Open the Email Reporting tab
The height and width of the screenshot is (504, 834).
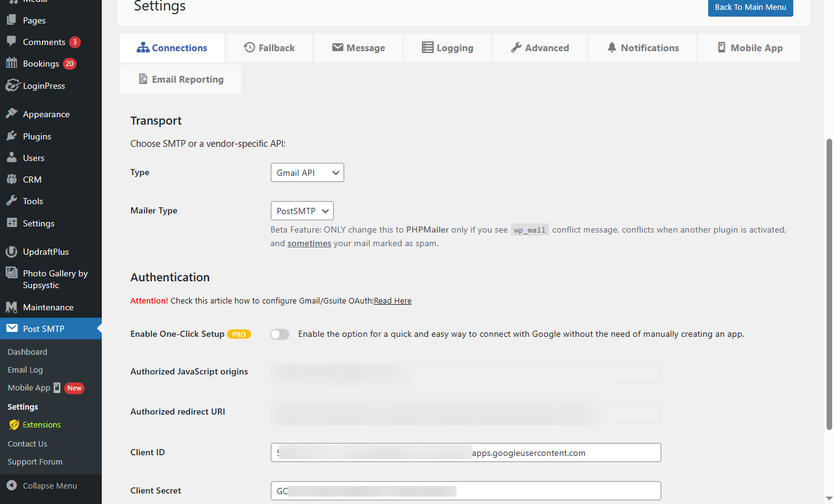[x=180, y=80]
